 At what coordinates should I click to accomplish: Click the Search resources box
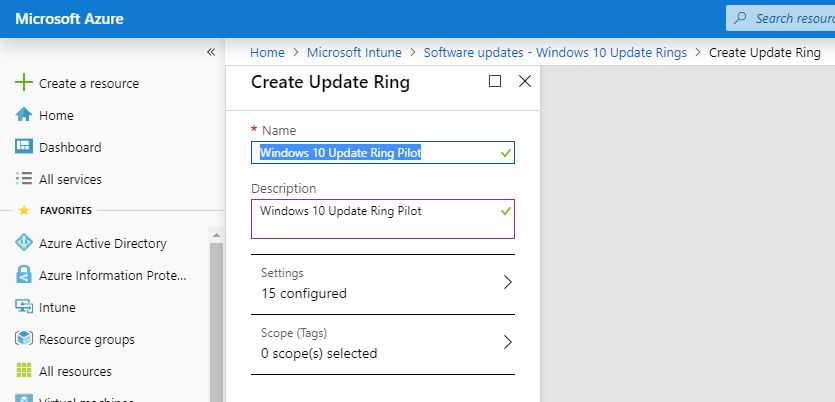(x=781, y=19)
